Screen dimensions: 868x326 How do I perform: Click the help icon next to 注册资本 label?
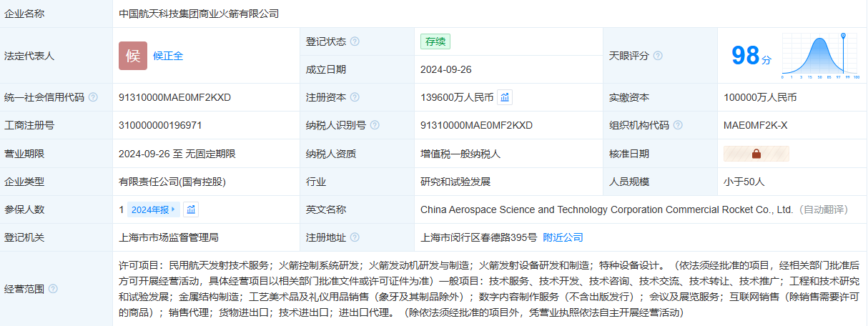click(x=355, y=97)
